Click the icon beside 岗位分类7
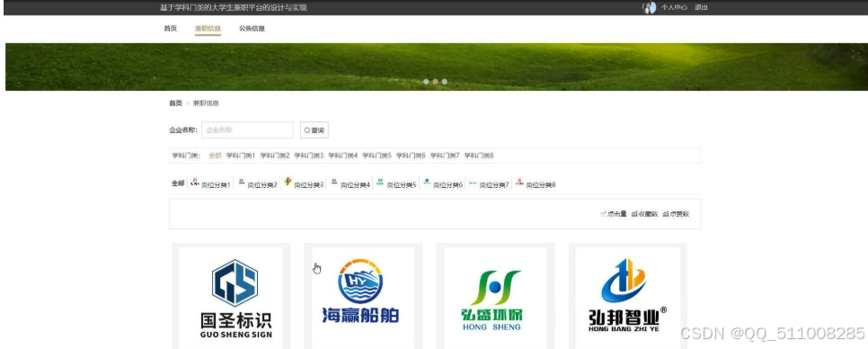Screen dimensions: 868x349 [473, 182]
